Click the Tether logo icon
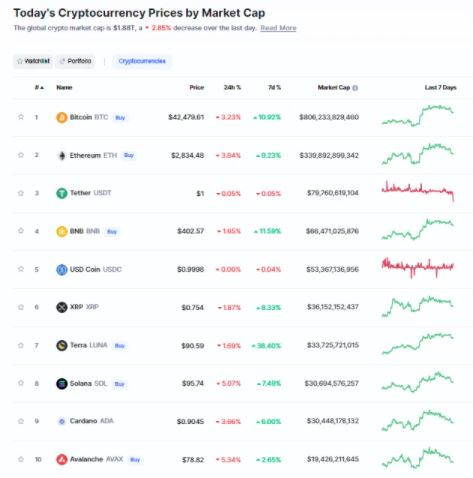Viewport: 473px width, 478px height. [62, 193]
